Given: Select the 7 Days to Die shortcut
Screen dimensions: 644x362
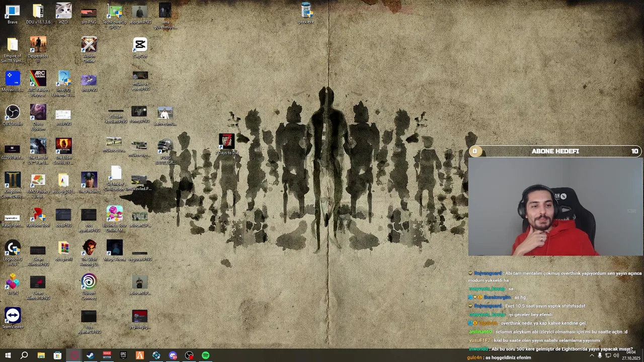Looking at the screenshot, I should coord(226,144).
